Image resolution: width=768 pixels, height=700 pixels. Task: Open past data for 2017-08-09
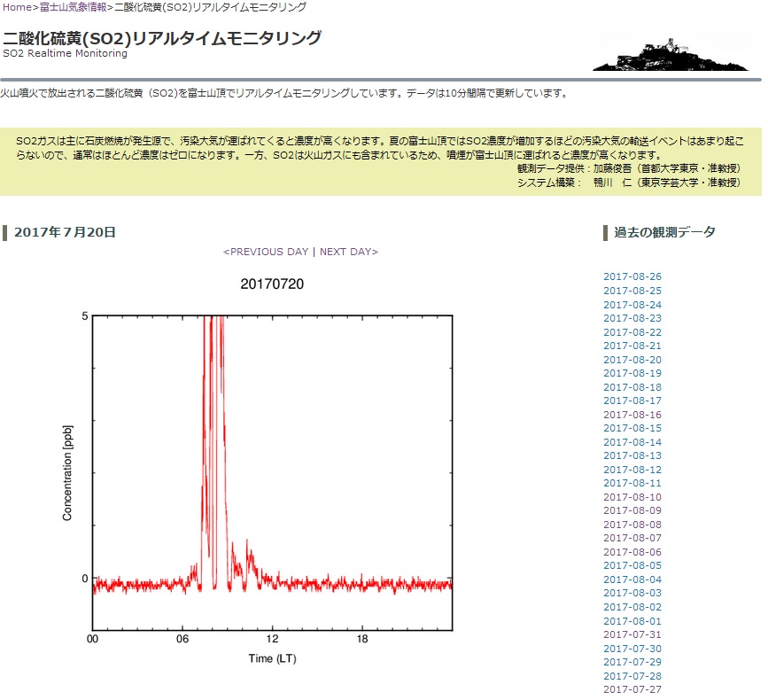[x=632, y=510]
